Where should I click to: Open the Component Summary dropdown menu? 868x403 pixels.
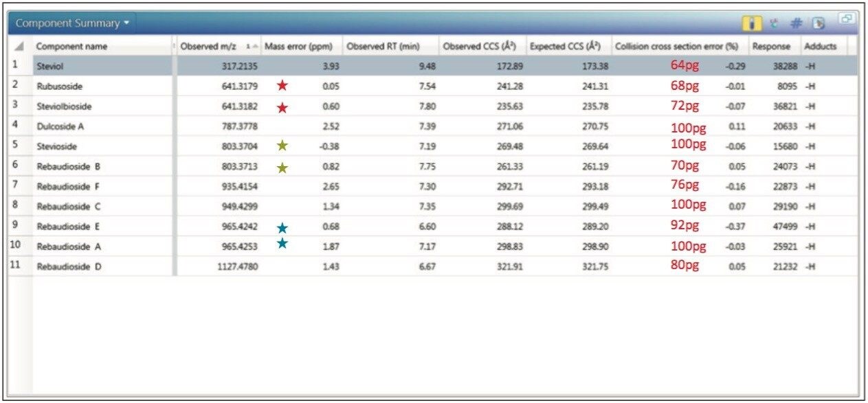click(72, 23)
